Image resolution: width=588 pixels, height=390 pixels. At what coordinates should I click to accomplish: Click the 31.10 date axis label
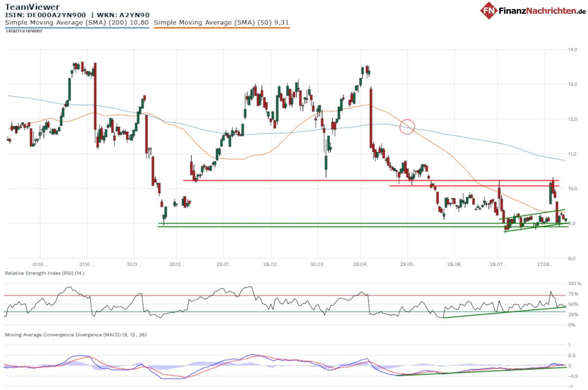[87, 265]
